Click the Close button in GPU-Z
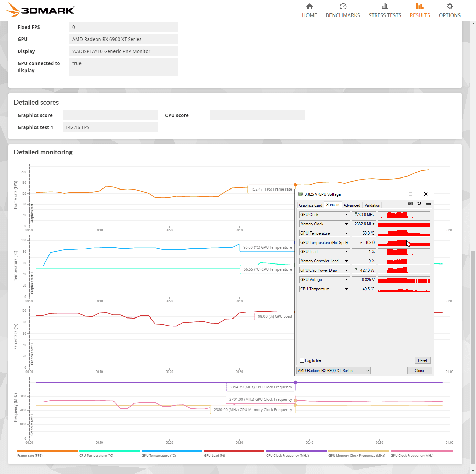Viewport: 476px width, 474px height. (x=419, y=371)
